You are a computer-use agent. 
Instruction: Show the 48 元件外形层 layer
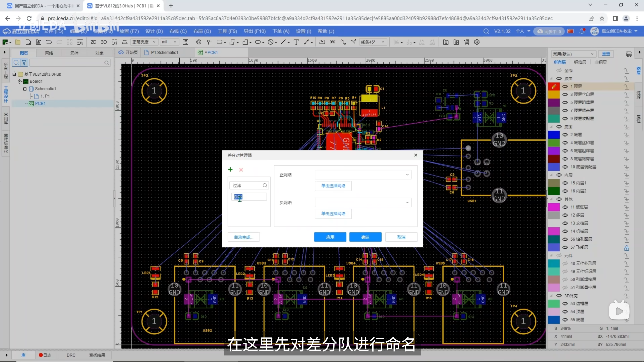point(565,263)
